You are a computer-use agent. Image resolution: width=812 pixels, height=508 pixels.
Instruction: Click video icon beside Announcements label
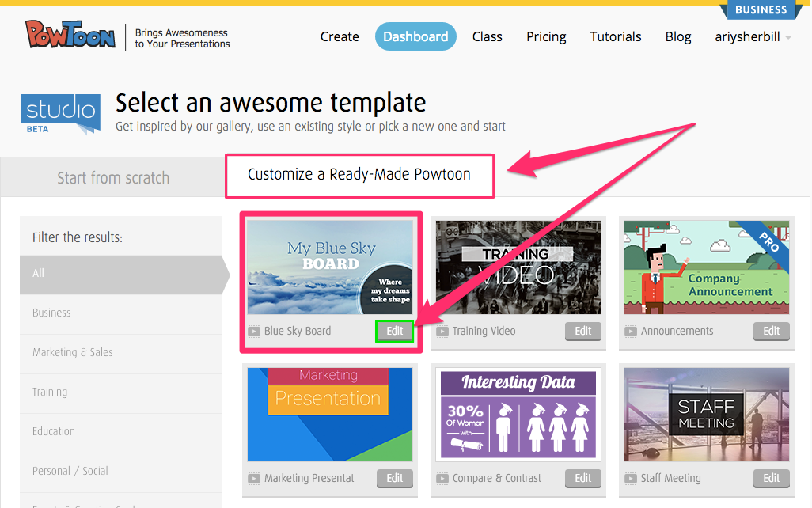tap(631, 332)
